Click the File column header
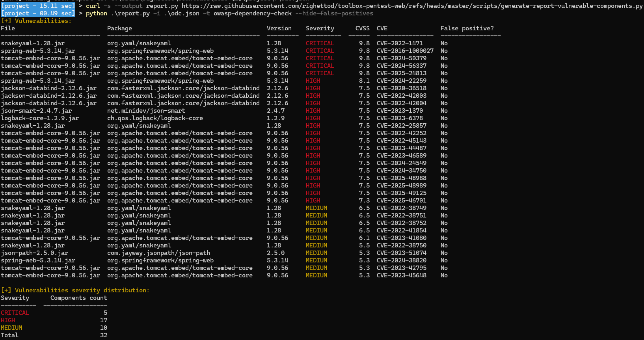 point(8,28)
